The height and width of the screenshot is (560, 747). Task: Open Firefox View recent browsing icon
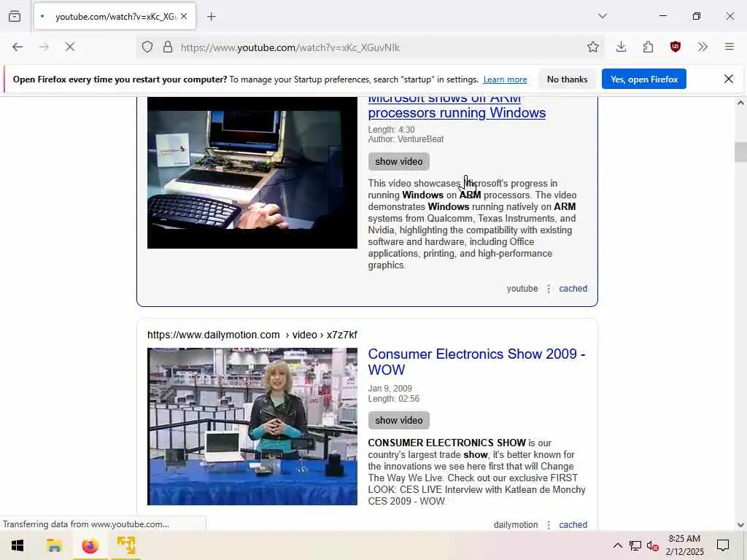15,17
